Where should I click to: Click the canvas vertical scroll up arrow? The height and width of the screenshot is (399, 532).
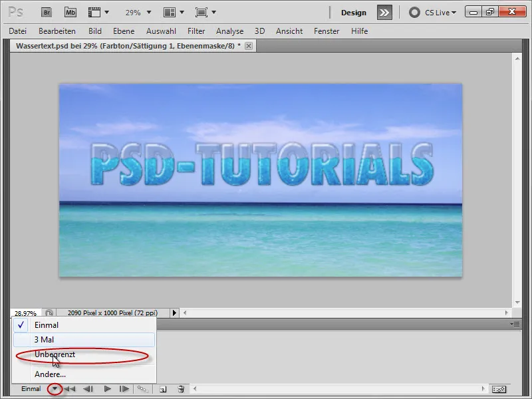coord(517,59)
